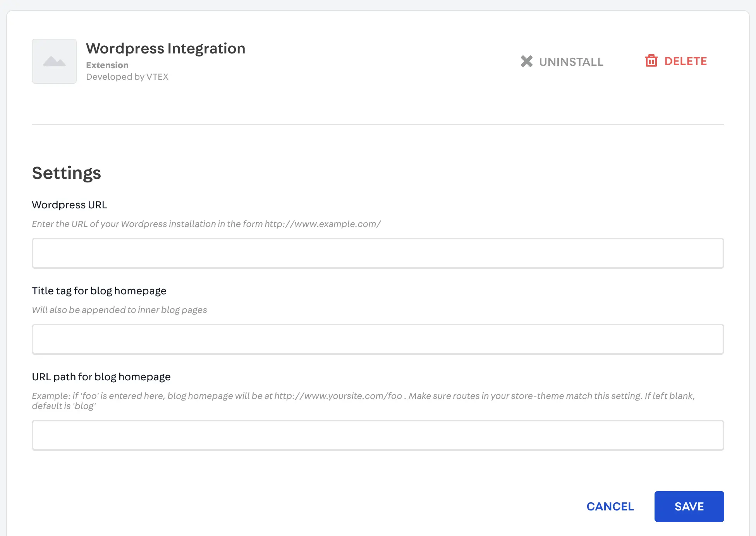Click the 'Wordpress URL' field label
Viewport: 756px width, 536px height.
(x=69, y=205)
